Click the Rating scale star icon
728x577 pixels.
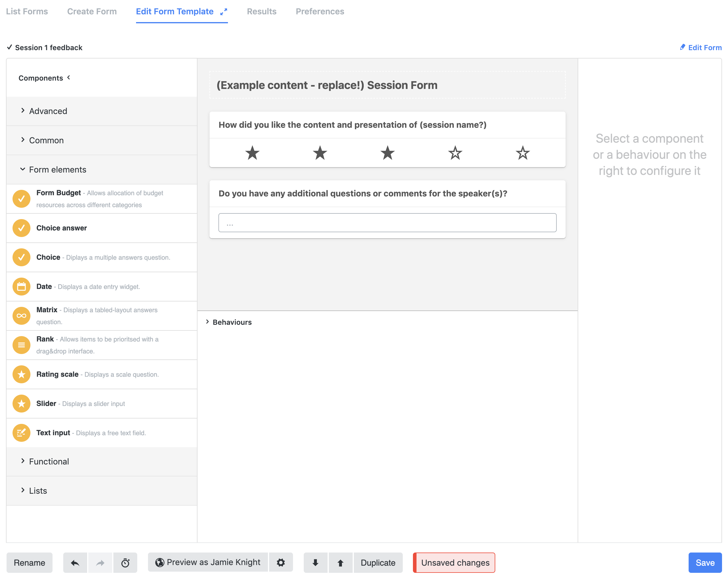21,374
